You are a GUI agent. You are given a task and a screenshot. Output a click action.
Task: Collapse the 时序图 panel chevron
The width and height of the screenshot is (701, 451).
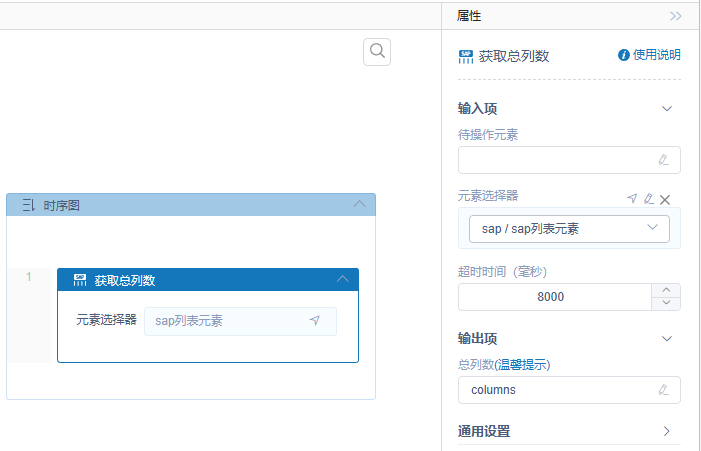(x=360, y=205)
